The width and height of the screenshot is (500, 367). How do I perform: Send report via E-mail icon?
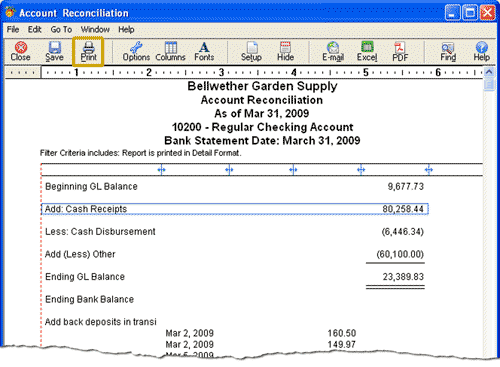(x=333, y=52)
